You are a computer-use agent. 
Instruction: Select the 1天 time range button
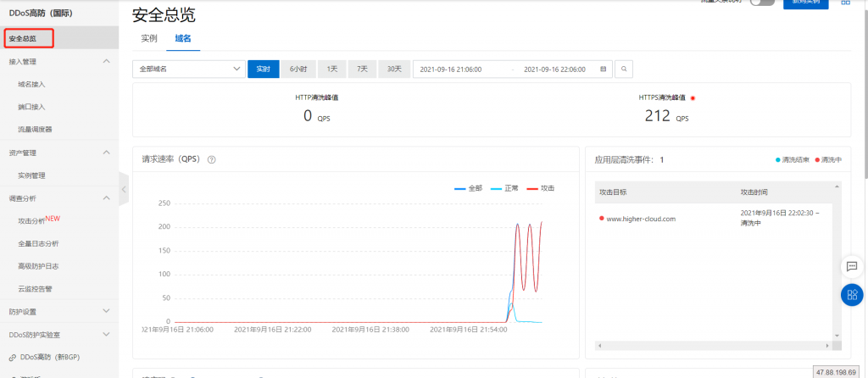(x=331, y=69)
